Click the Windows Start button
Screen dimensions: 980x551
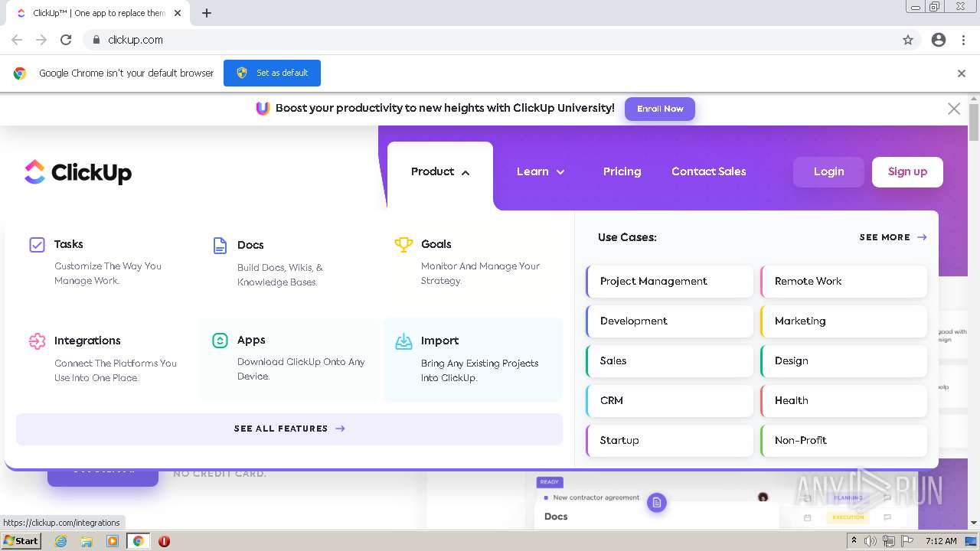tap(21, 540)
